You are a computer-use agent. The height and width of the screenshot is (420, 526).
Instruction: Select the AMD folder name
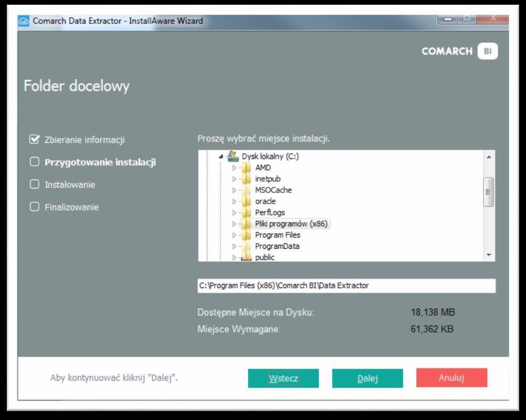click(x=262, y=167)
